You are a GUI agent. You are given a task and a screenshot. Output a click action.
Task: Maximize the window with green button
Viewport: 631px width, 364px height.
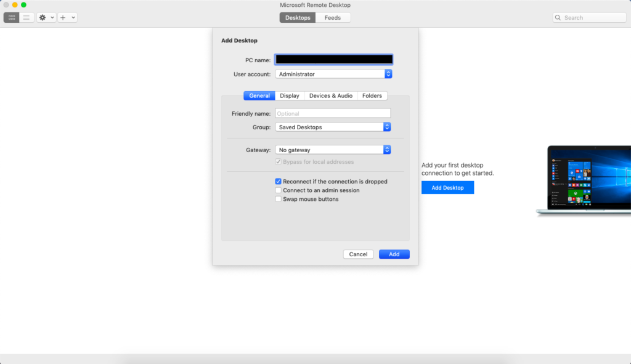click(24, 5)
